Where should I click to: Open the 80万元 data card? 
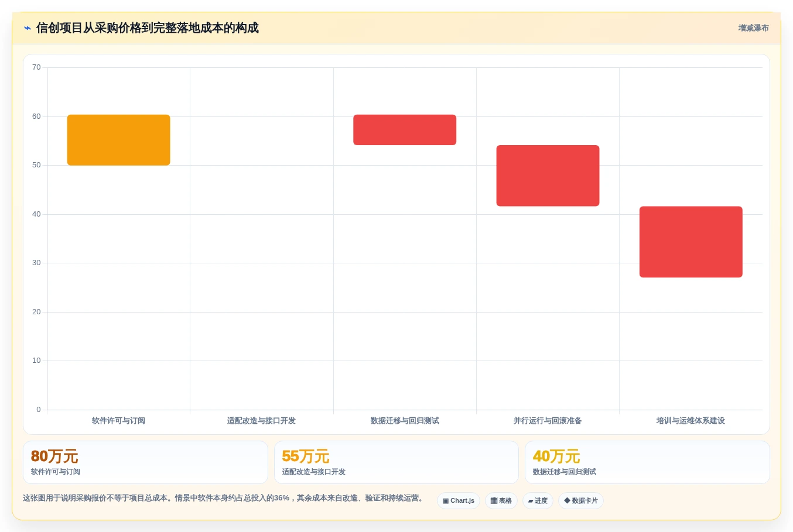[x=145, y=462]
